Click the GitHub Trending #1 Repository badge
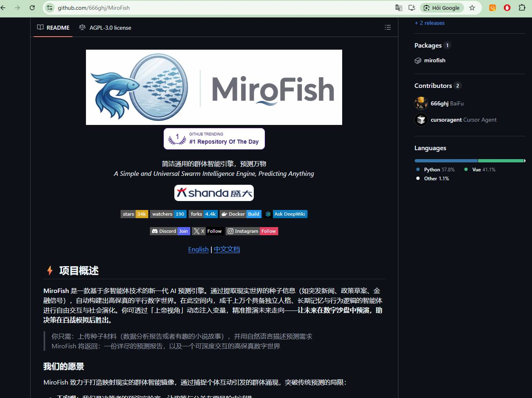The width and height of the screenshot is (532, 398). click(214, 139)
